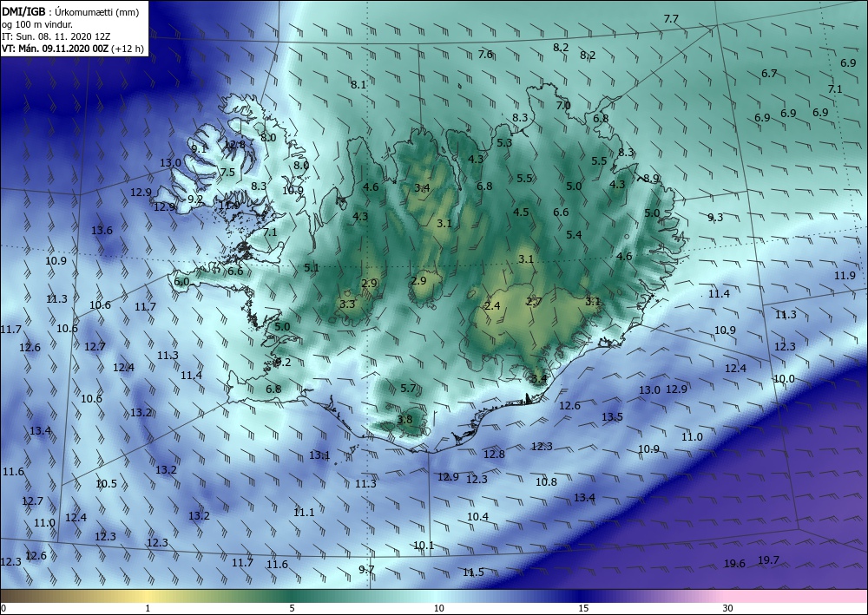Click the value 4.5 in the interior
This screenshot has height=615, width=868.
[x=521, y=212]
